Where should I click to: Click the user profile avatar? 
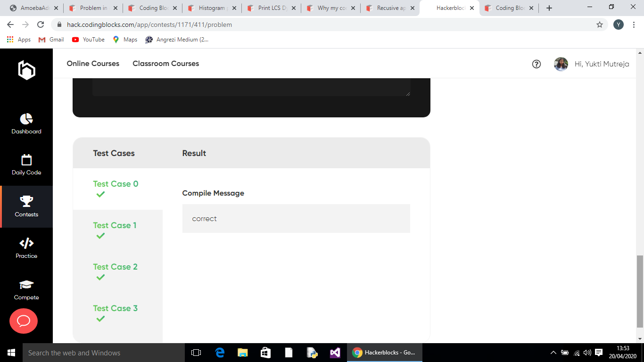coord(561,64)
